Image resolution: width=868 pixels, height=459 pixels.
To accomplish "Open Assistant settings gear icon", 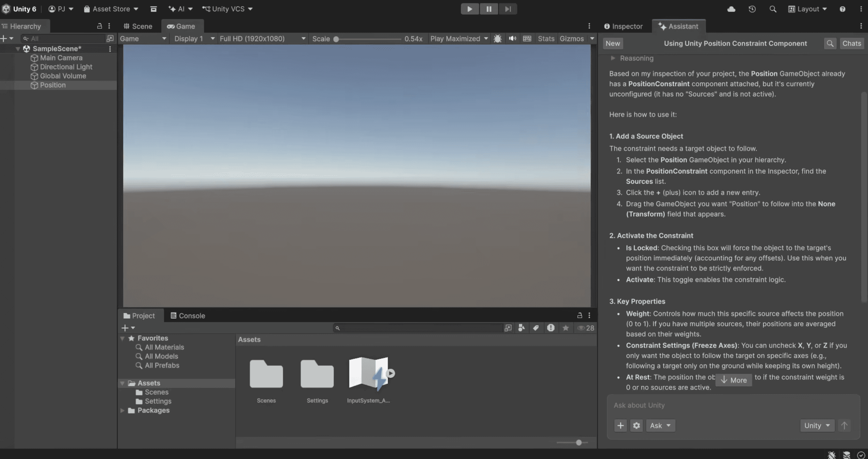I will (x=636, y=426).
